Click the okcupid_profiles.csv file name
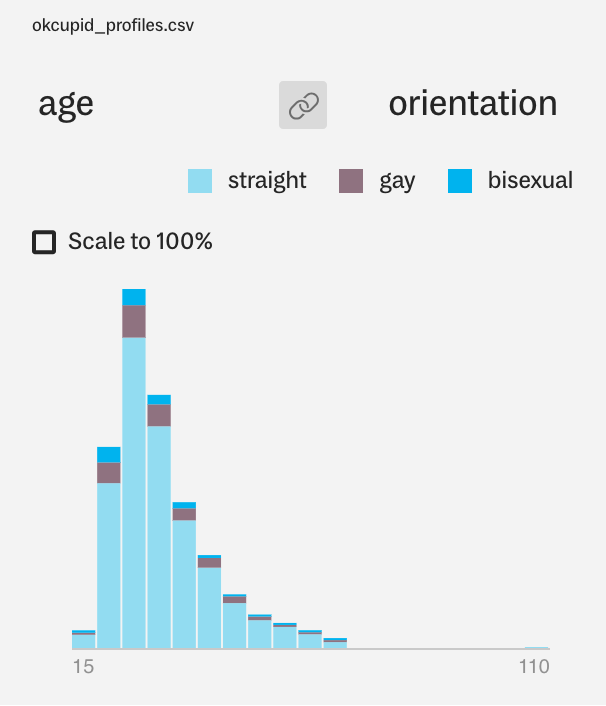The height and width of the screenshot is (706, 606). pyautogui.click(x=113, y=25)
